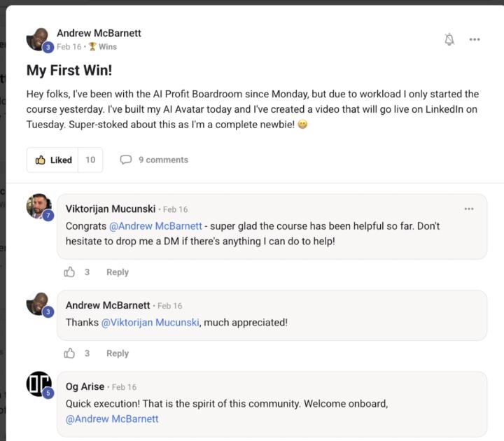The height and width of the screenshot is (441, 504).
Task: Click the like count number 10
Action: 90,160
